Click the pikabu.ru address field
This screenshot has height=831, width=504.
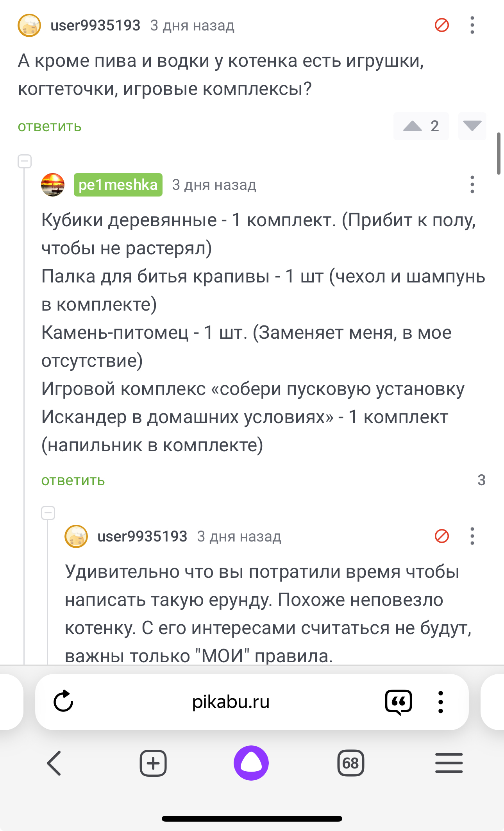click(231, 702)
